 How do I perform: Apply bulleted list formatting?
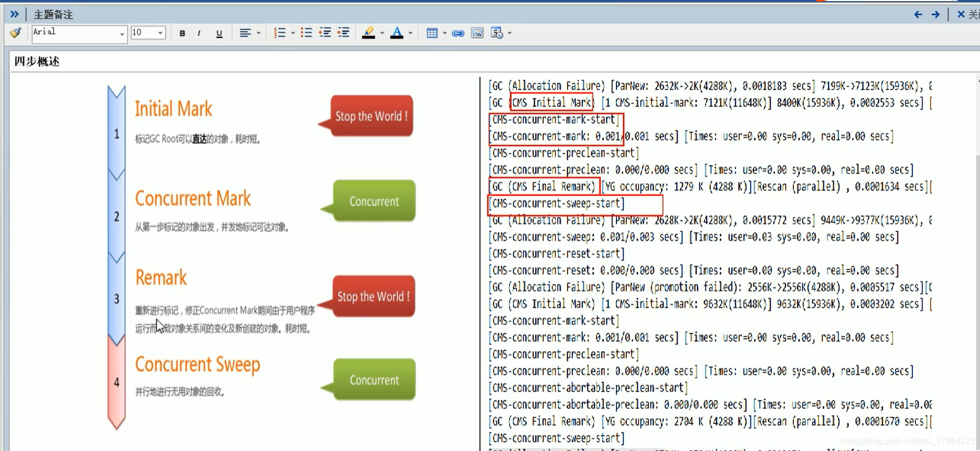[x=307, y=34]
